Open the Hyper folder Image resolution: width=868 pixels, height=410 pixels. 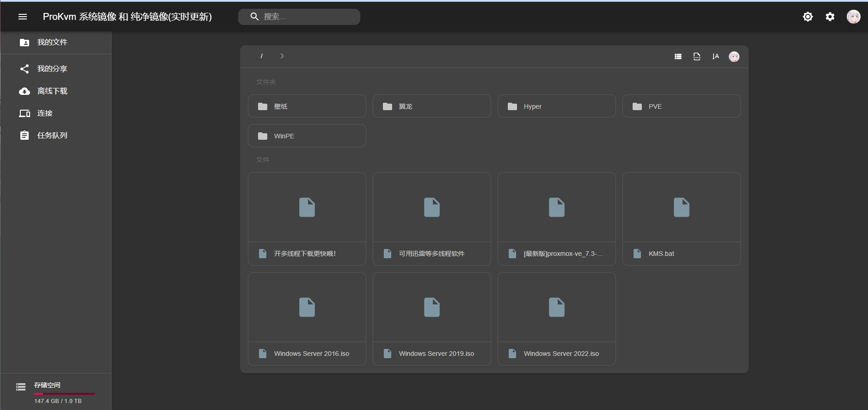point(557,106)
